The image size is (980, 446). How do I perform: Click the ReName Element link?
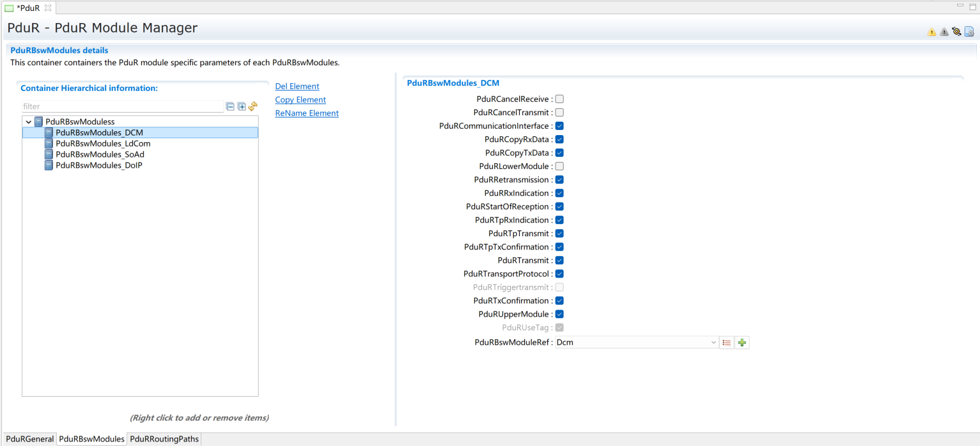coord(307,113)
